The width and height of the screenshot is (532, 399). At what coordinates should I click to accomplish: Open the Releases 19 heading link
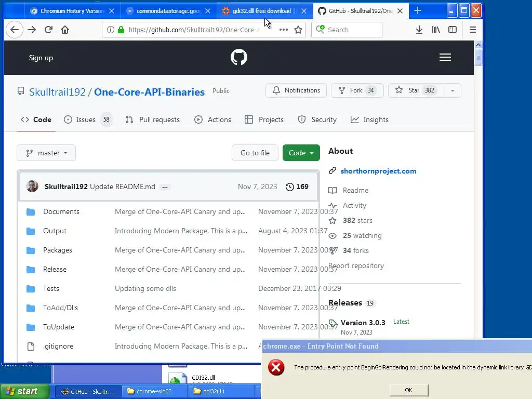click(351, 303)
